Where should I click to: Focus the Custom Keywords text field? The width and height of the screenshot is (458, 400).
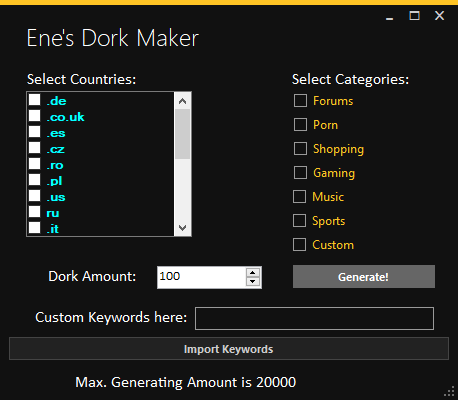coord(314,319)
